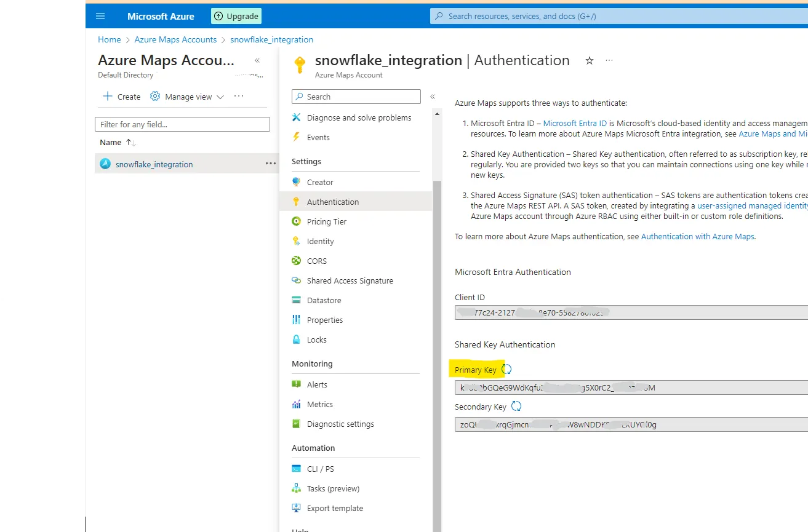The height and width of the screenshot is (532, 808).
Task: Toggle Name column sort order
Action: [x=127, y=142]
